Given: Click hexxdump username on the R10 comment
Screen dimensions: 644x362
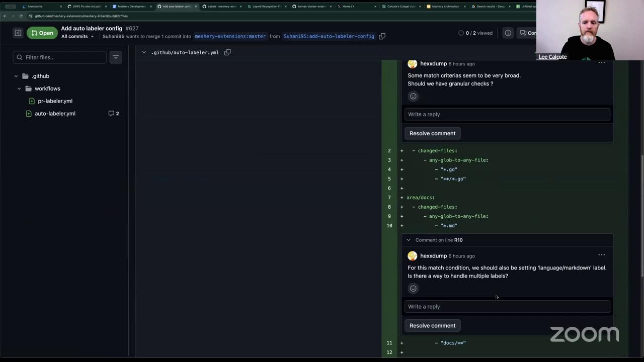Looking at the screenshot, I should 433,256.
